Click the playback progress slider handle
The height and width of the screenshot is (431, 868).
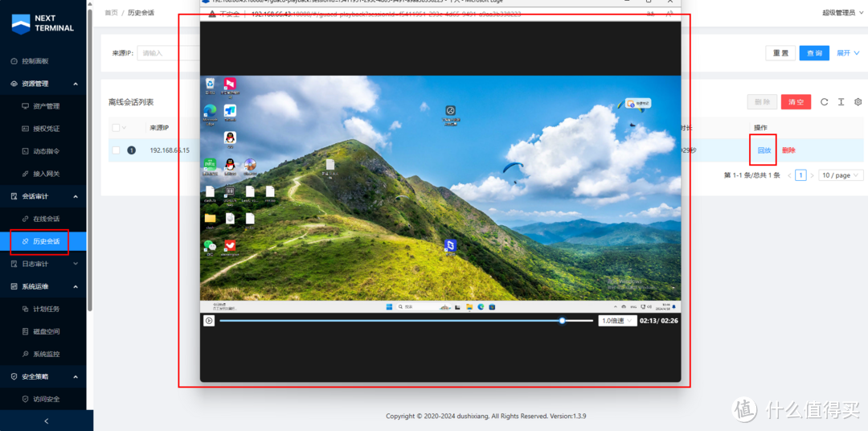[x=563, y=321]
